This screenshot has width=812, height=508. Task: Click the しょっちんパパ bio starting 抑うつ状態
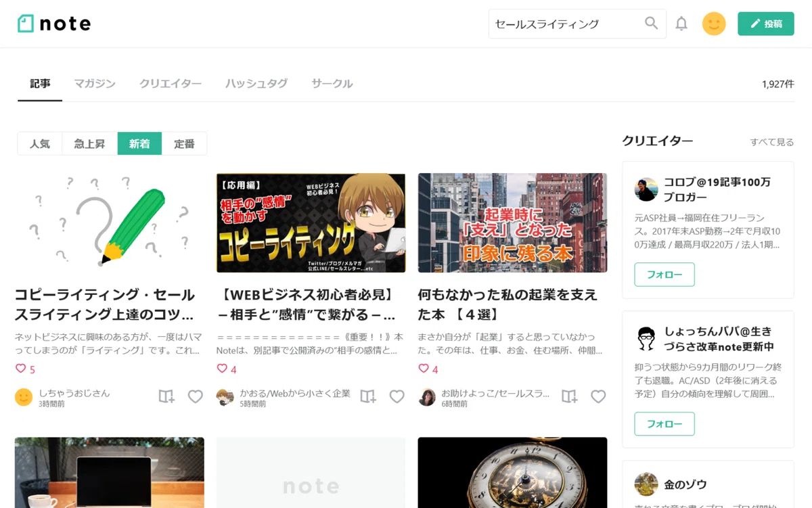(708, 380)
